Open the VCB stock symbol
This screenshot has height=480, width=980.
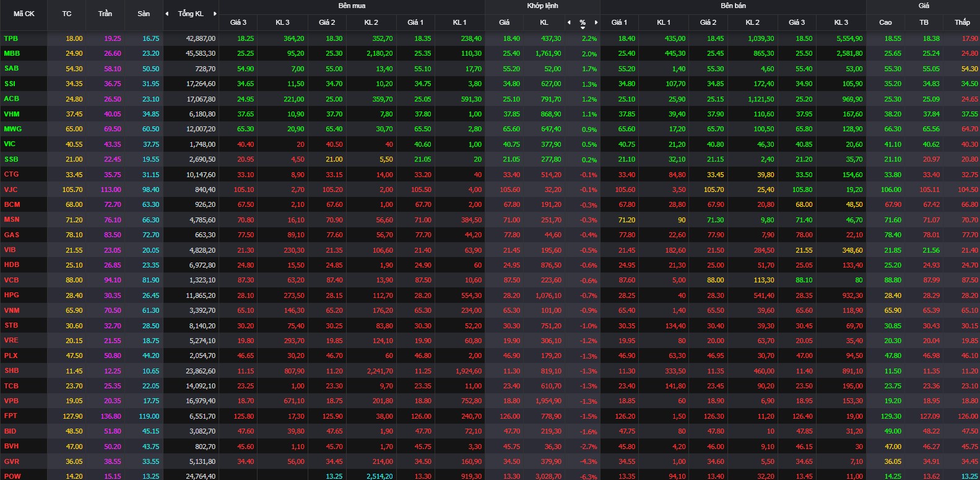pos(11,280)
